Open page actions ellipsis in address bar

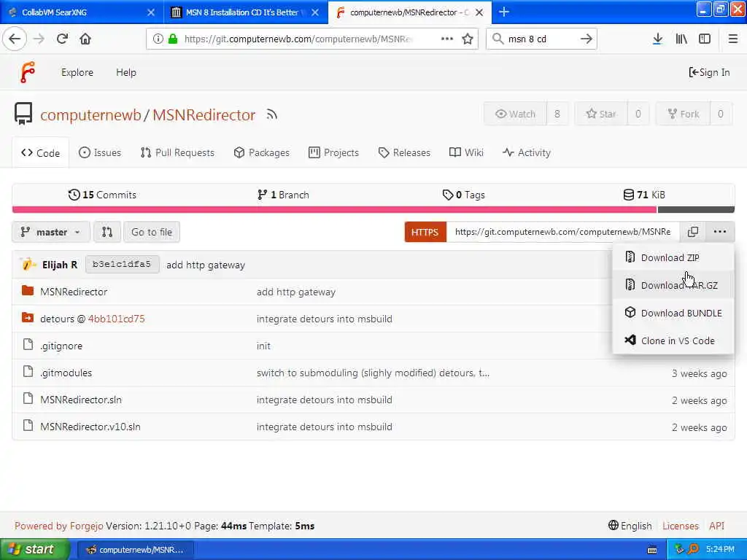[447, 39]
